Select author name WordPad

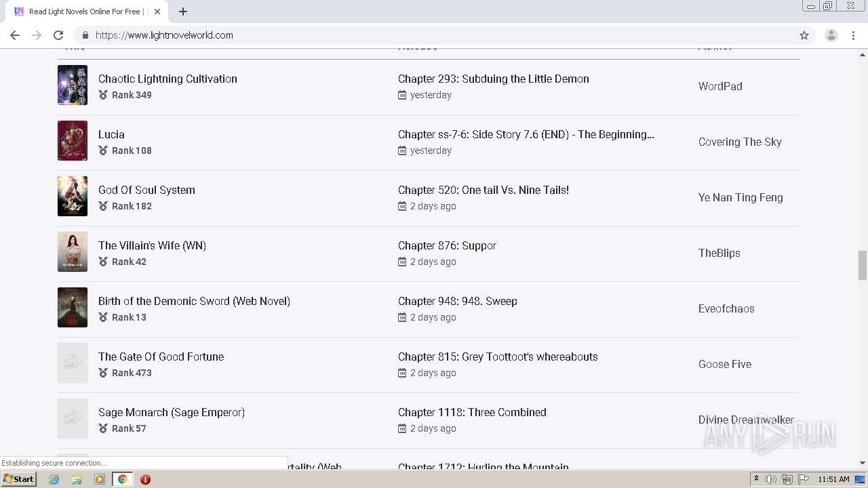click(x=720, y=86)
